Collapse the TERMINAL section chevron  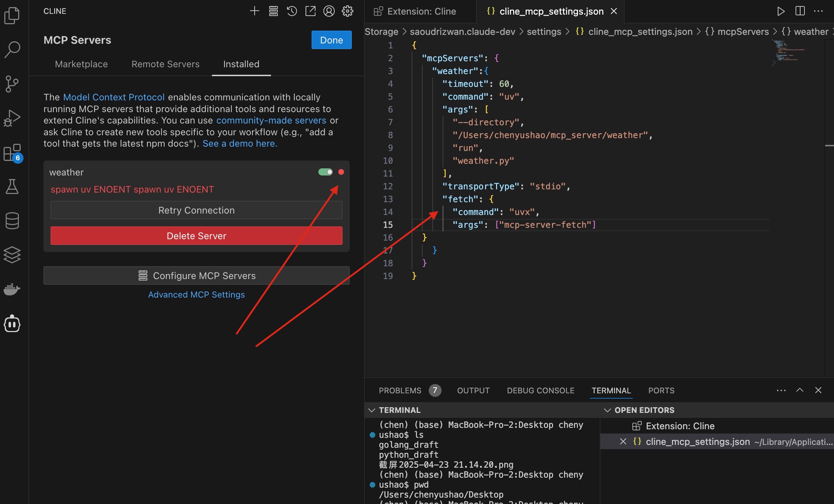(x=372, y=410)
